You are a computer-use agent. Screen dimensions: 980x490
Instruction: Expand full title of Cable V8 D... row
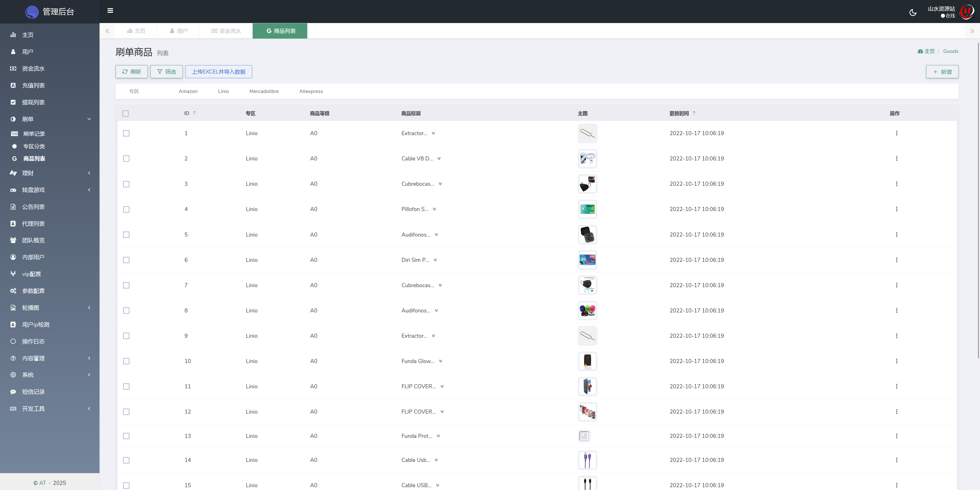[439, 159]
